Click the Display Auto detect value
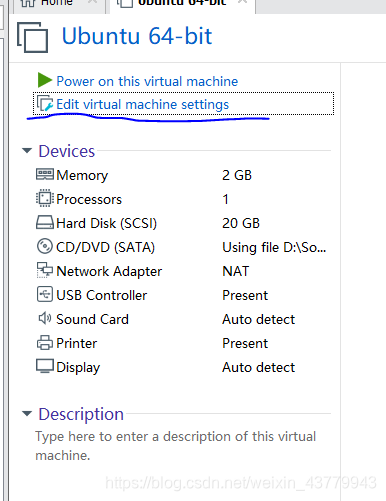The width and height of the screenshot is (386, 501). coord(259,367)
